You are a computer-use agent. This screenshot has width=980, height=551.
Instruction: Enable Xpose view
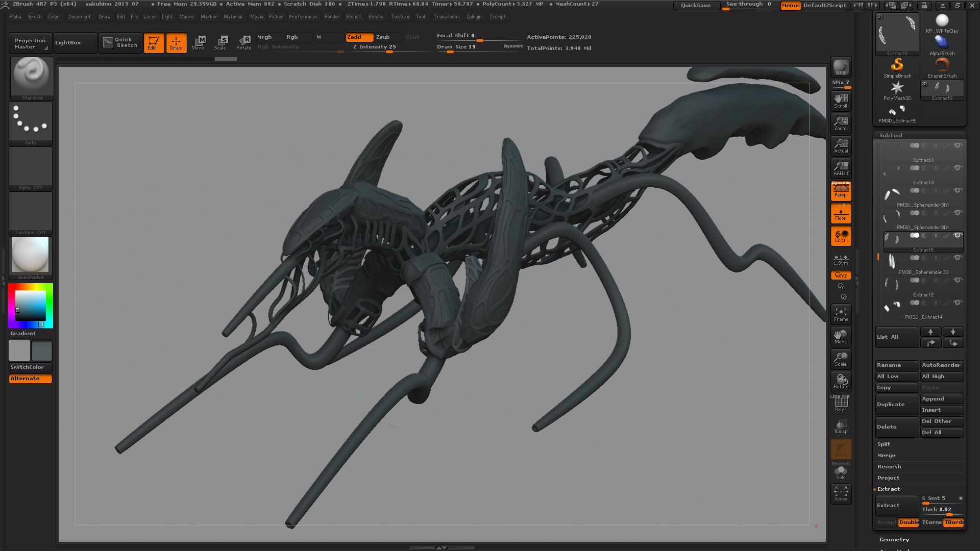point(841,493)
